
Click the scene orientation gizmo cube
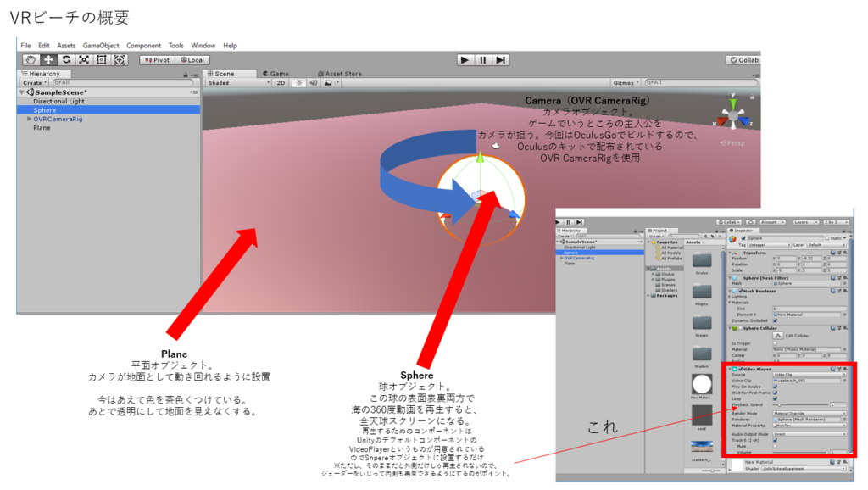point(733,117)
